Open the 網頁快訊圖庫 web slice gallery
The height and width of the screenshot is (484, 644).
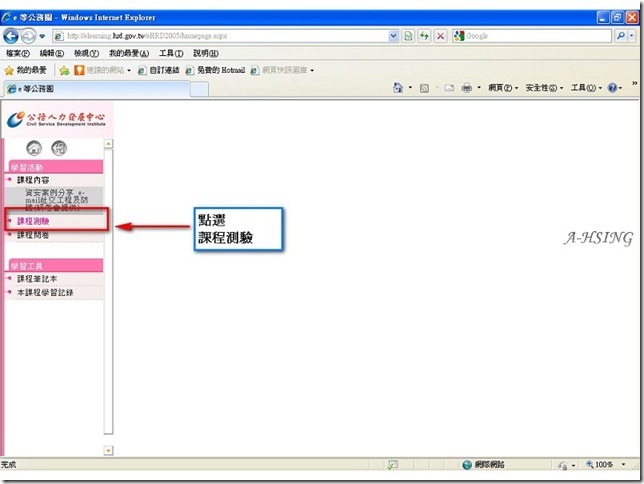pyautogui.click(x=282, y=71)
